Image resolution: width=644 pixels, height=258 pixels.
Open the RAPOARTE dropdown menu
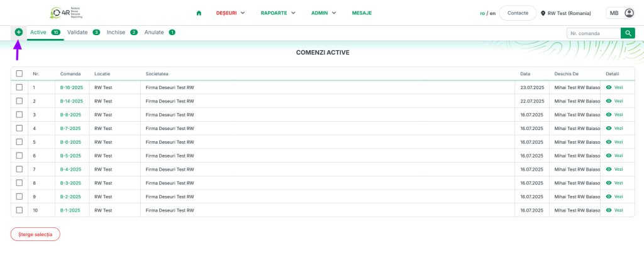(280, 13)
